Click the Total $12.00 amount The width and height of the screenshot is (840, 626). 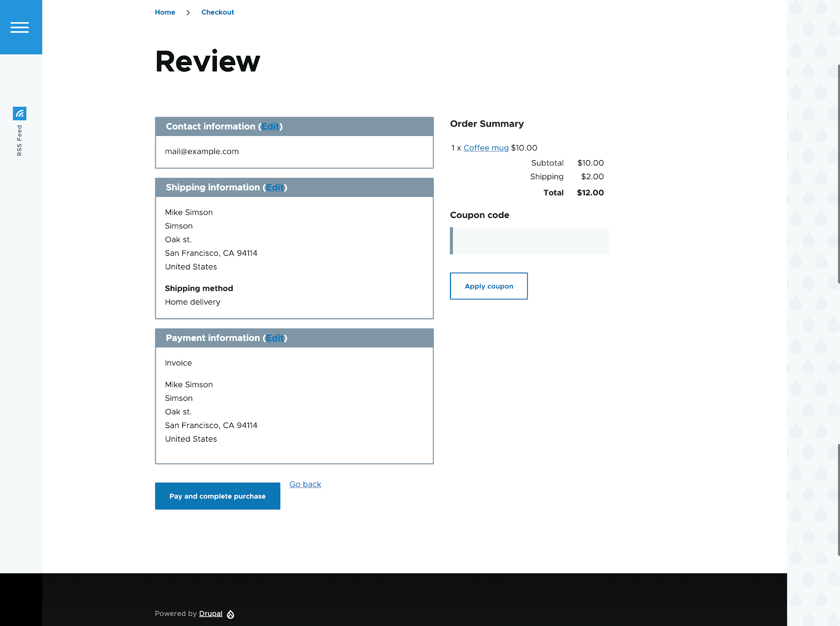[x=590, y=192]
